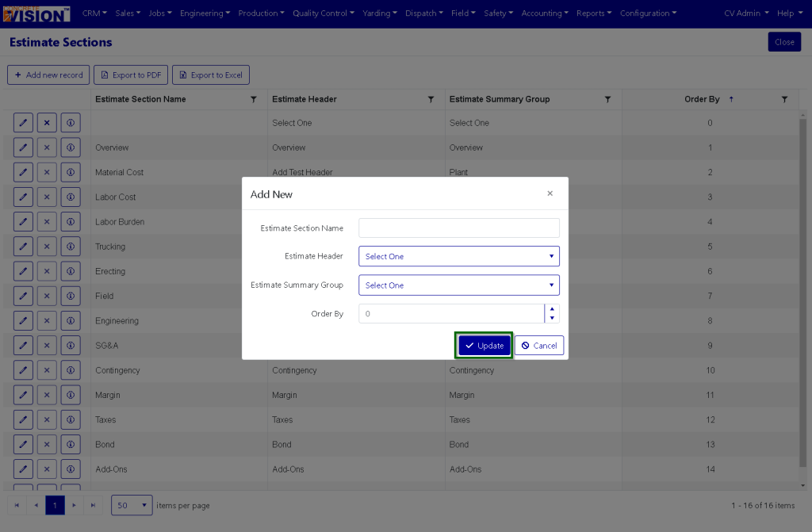Filter the Estimate Header column
Screen dimensions: 812x532
(x=431, y=99)
